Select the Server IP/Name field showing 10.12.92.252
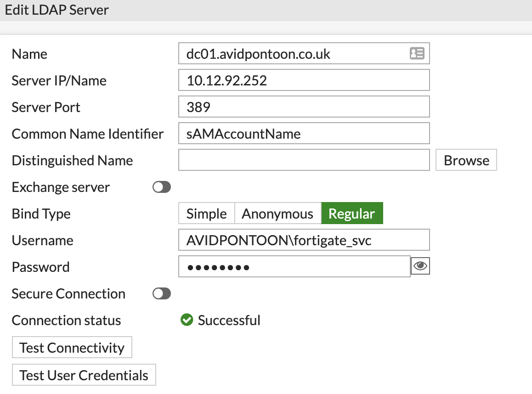532x394 pixels. [304, 80]
